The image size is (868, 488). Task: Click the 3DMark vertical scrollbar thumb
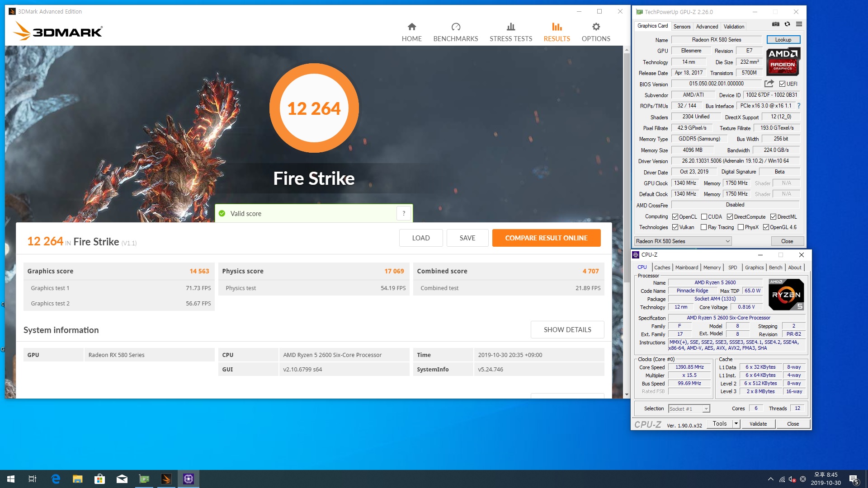(627, 167)
